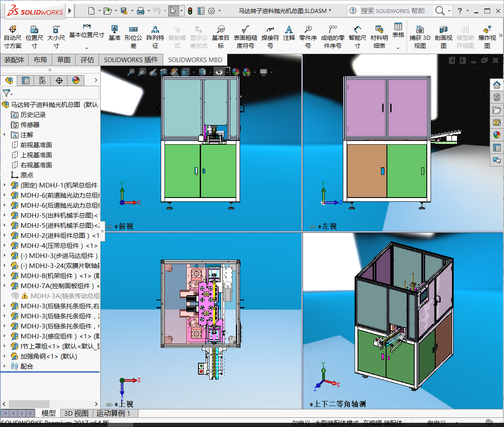Expand the SOLIDWORKS menu arrow beside logo

[x=70, y=11]
